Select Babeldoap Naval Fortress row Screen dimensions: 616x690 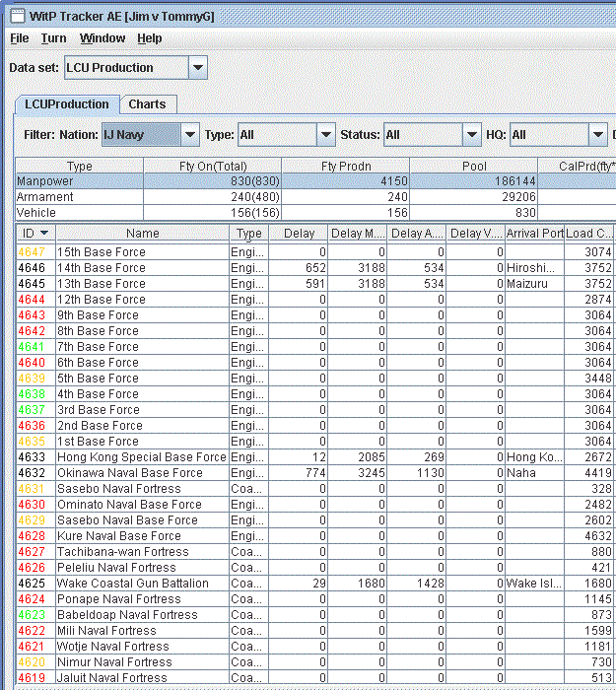pos(316,615)
